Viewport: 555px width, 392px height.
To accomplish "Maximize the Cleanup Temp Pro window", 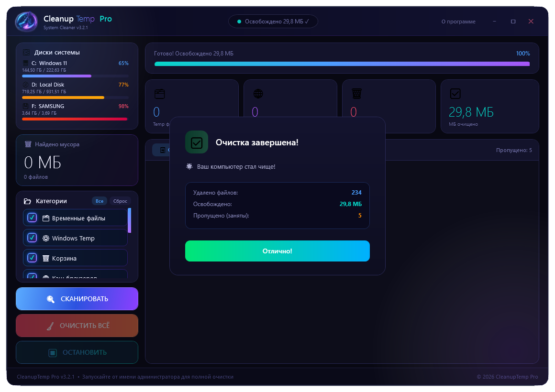I will click(x=513, y=22).
